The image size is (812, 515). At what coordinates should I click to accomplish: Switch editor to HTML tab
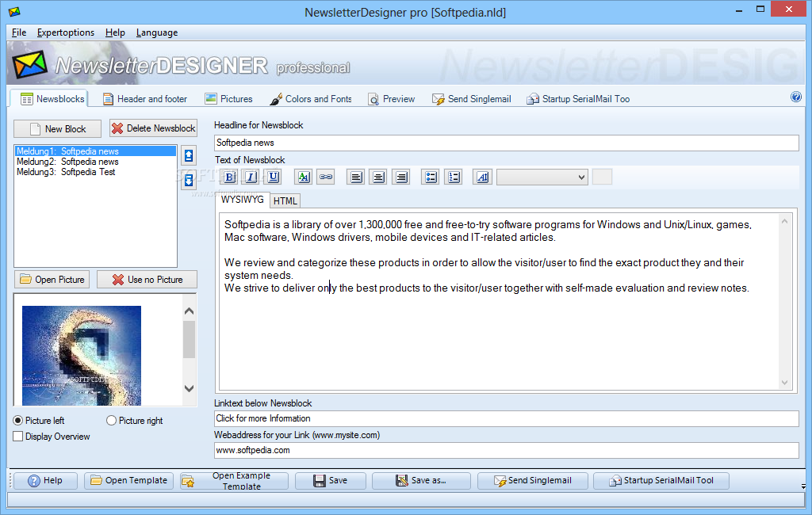pyautogui.click(x=285, y=200)
